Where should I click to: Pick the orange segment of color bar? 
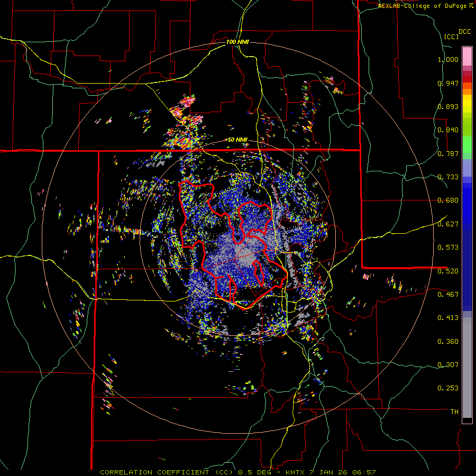pos(467,91)
